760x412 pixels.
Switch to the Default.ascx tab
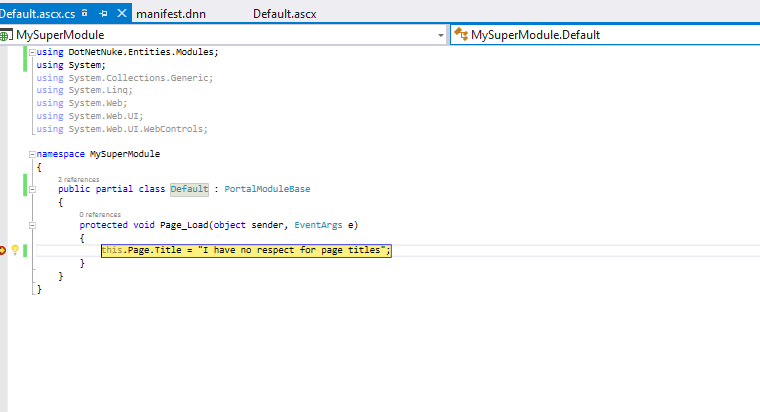[285, 13]
